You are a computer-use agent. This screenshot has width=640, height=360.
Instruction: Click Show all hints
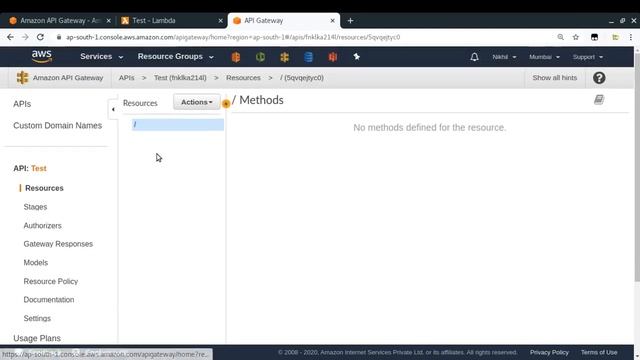coord(555,78)
